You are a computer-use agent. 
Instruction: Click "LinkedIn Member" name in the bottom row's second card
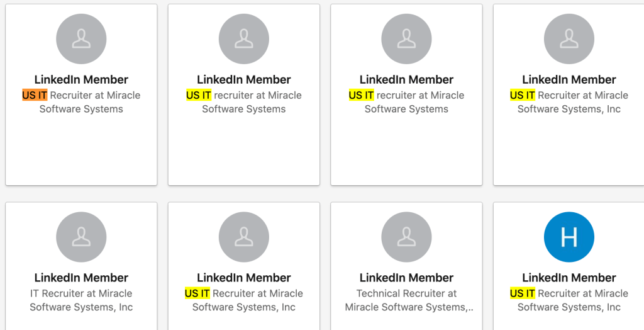click(243, 278)
